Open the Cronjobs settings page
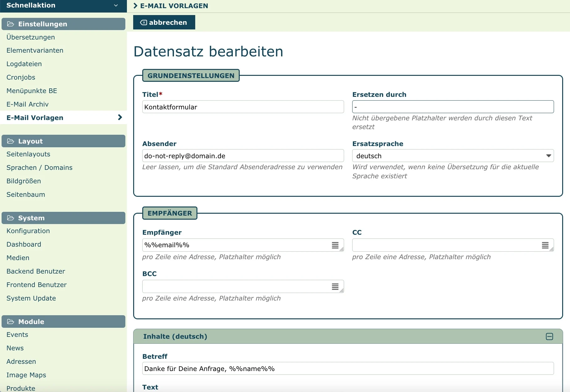Viewport: 570px width, 392px height. [21, 77]
